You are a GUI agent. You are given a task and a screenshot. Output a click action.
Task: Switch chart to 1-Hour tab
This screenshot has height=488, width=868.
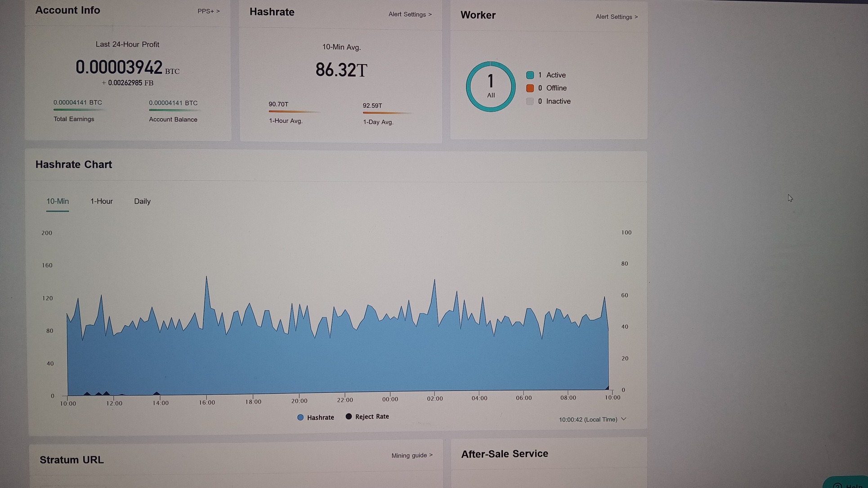click(x=102, y=201)
